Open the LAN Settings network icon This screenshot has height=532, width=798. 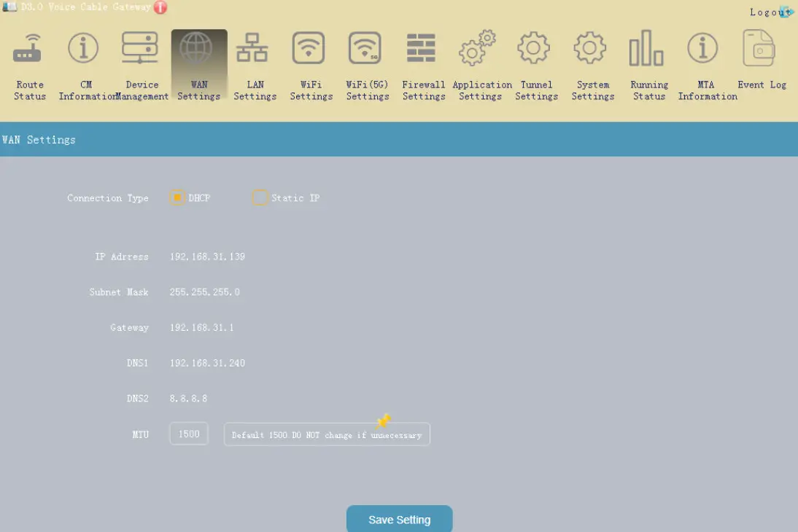coord(252,48)
